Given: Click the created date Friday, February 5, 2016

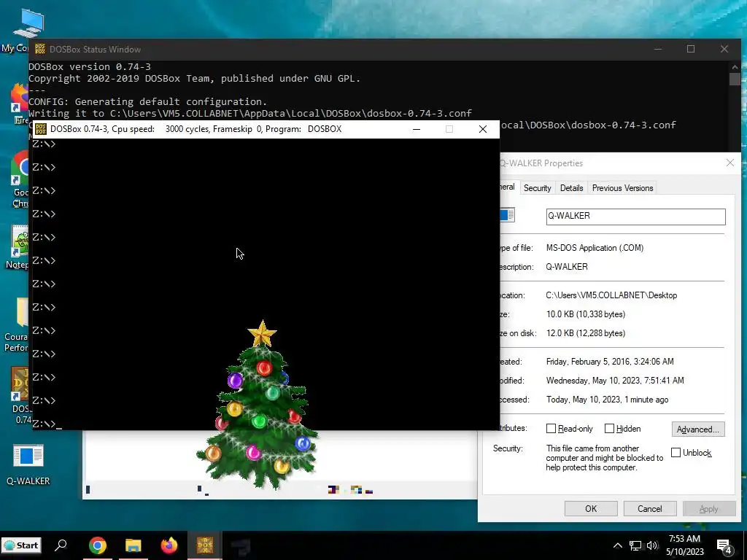Looking at the screenshot, I should click(x=610, y=362).
